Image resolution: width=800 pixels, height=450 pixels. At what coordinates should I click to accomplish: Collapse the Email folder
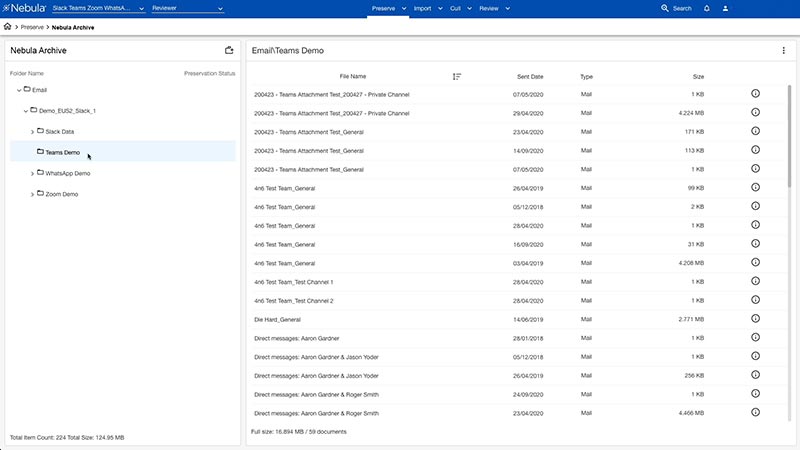(x=19, y=90)
